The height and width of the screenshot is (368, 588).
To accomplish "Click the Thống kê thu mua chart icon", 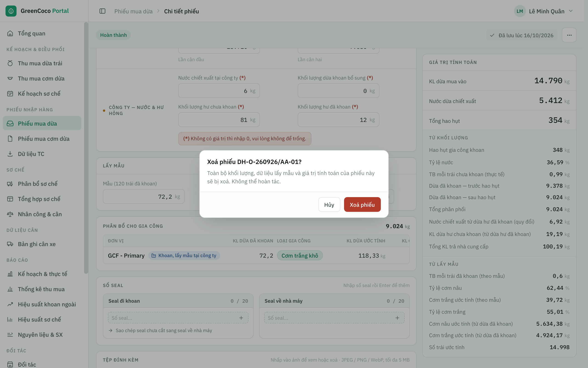I will tap(10, 289).
